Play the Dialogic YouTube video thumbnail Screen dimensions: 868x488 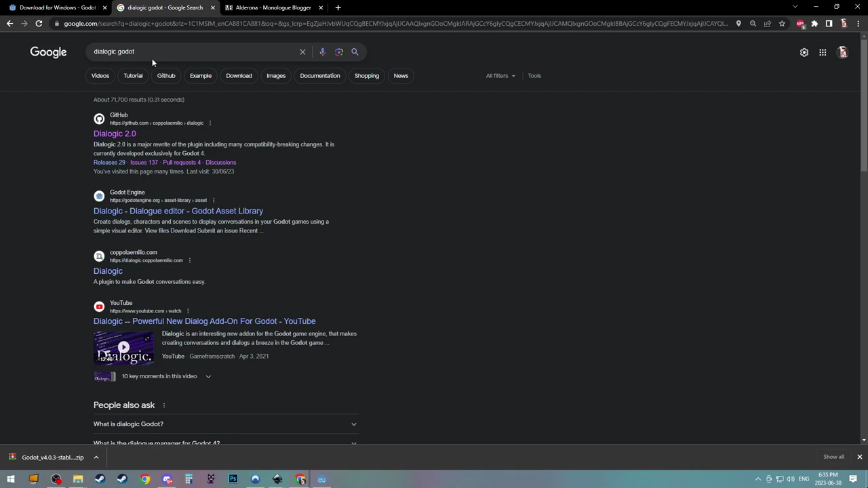coord(123,348)
